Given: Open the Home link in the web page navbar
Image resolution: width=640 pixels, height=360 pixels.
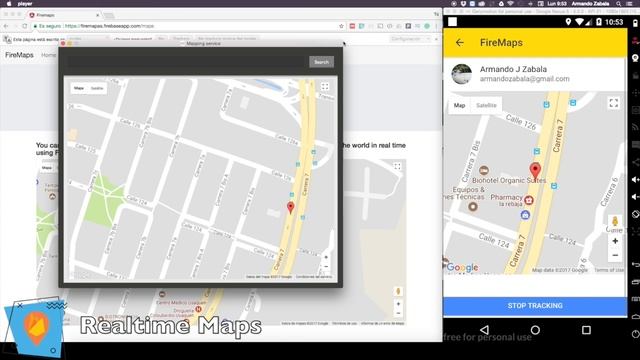Looking at the screenshot, I should pyautogui.click(x=48, y=55).
